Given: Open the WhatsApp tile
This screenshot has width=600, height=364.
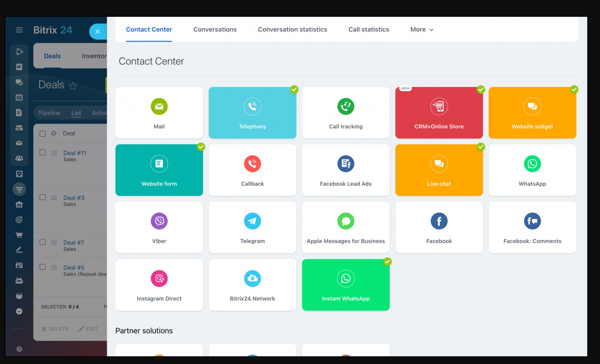Looking at the screenshot, I should click(x=533, y=170).
